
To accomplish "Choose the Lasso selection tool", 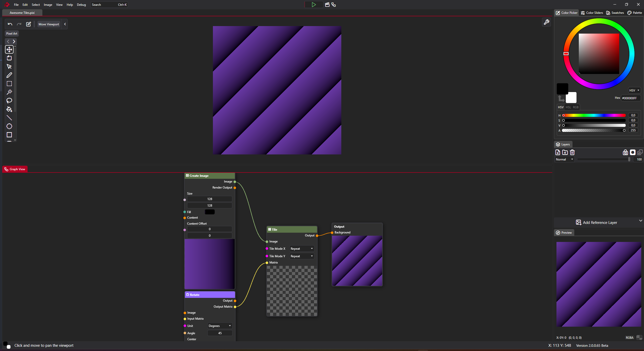I will (x=9, y=101).
